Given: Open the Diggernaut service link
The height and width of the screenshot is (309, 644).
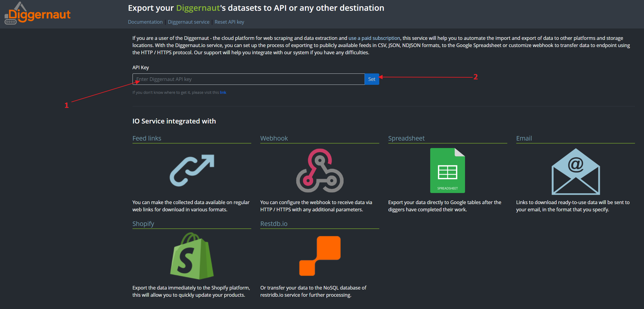Looking at the screenshot, I should [189, 22].
